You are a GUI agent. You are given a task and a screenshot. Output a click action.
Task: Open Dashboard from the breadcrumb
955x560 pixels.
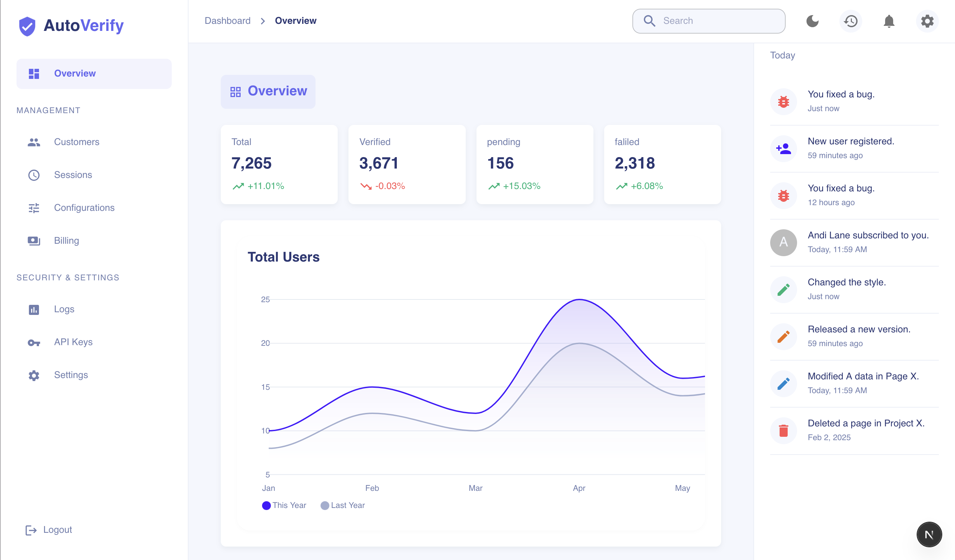[227, 21]
